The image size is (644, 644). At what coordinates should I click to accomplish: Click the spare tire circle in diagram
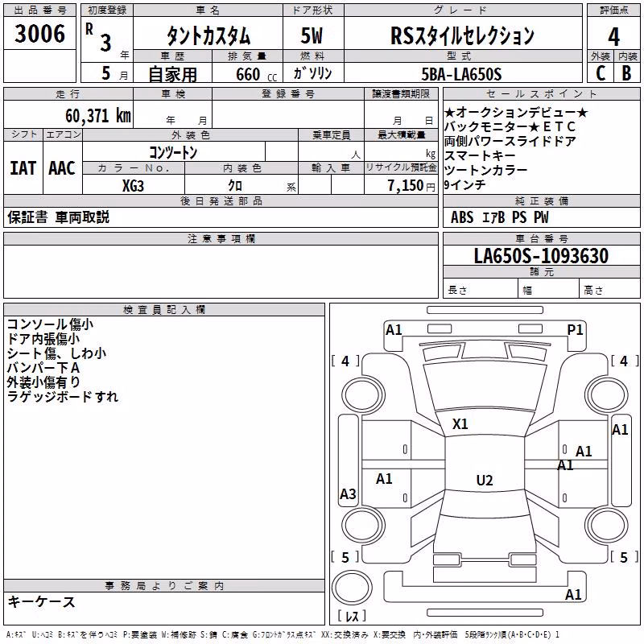[352, 588]
